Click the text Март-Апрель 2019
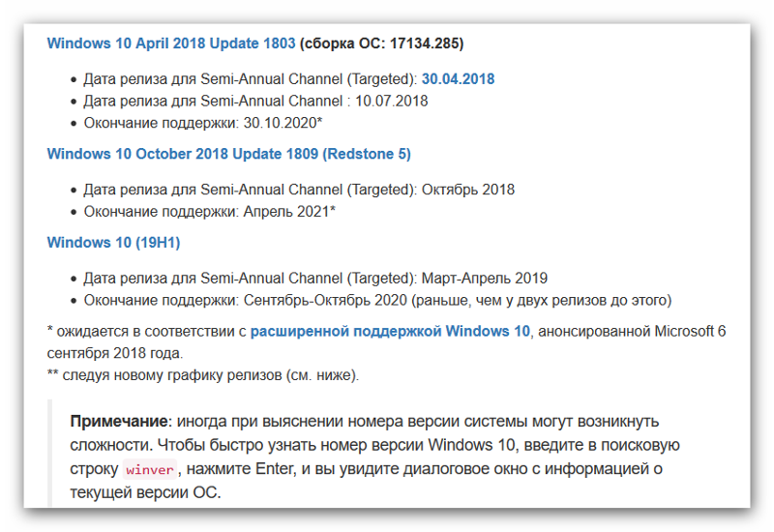The image size is (774, 532). [x=485, y=279]
